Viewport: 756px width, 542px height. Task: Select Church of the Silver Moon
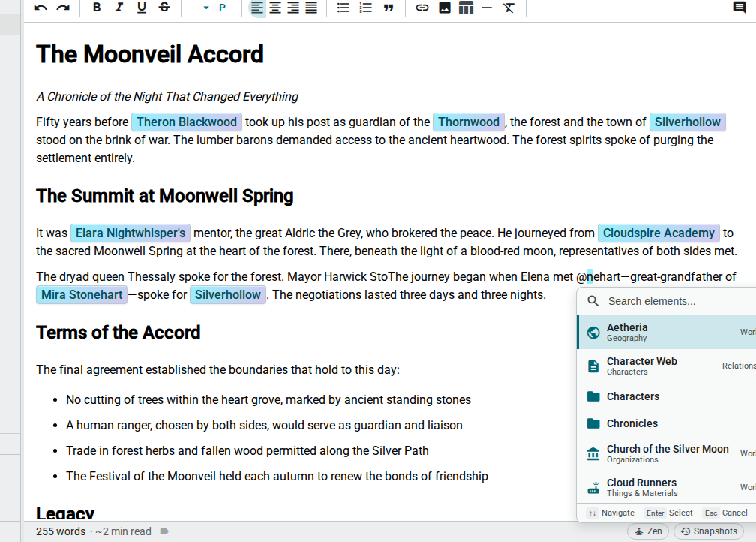pyautogui.click(x=667, y=453)
